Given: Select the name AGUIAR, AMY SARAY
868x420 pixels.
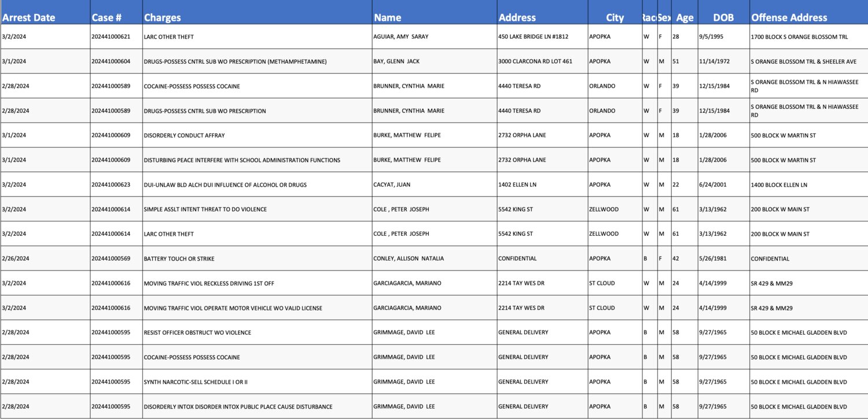Looking at the screenshot, I should 401,36.
